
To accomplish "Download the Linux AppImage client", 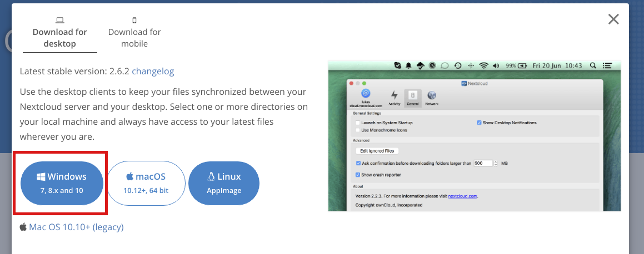I will coord(224,183).
